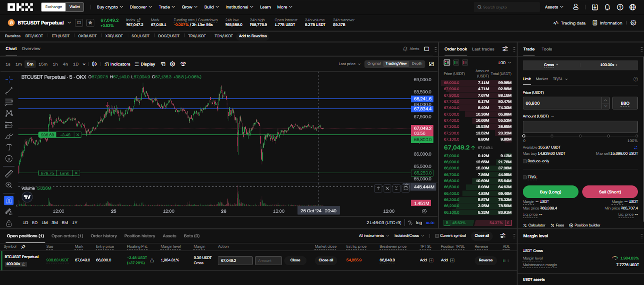The height and width of the screenshot is (285, 644).
Task: Activate the zoom-in chart tool
Action: pos(9,185)
